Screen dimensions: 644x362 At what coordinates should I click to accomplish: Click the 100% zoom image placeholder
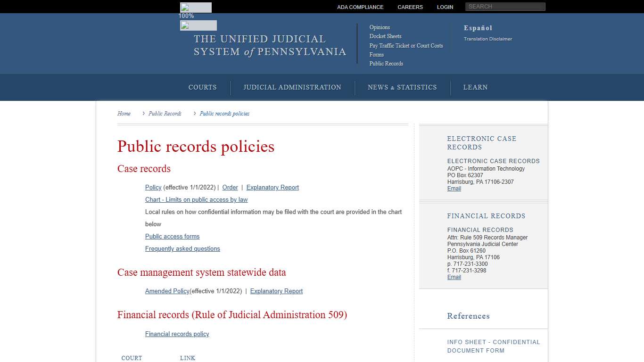point(195,7)
